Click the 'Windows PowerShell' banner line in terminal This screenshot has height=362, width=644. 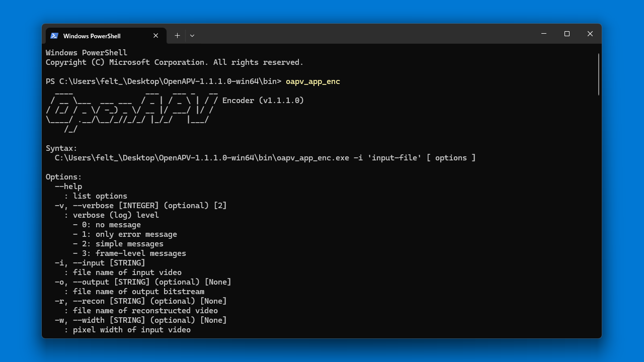pos(87,53)
